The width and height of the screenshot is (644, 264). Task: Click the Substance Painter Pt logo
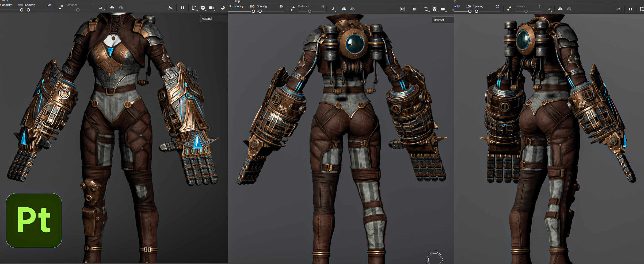pos(34,220)
